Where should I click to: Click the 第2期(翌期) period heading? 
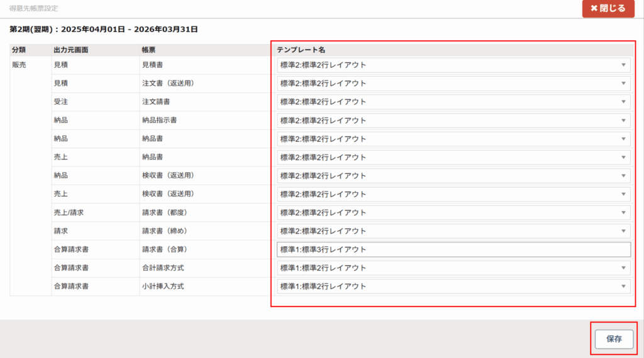[x=104, y=29]
